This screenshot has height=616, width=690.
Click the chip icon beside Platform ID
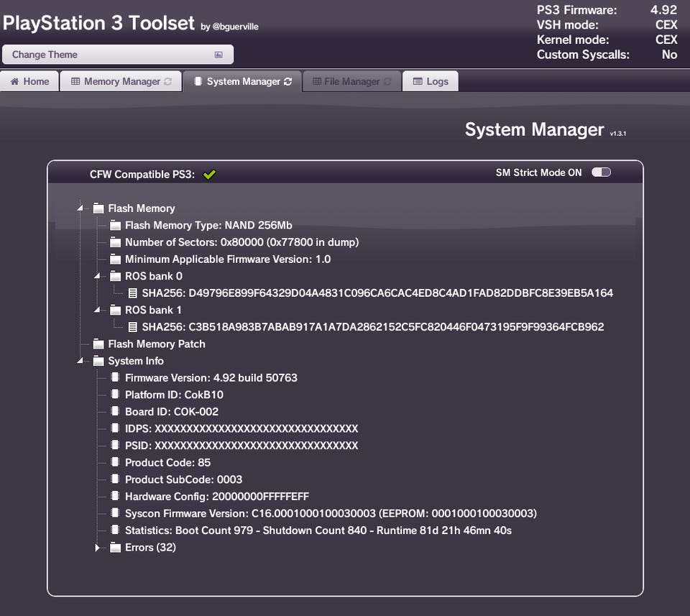coord(115,395)
